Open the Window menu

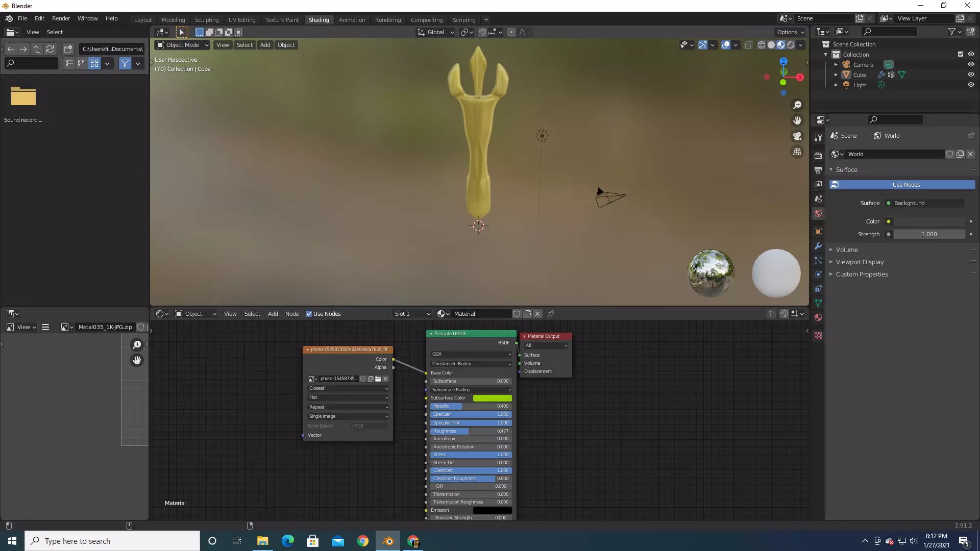coord(87,18)
